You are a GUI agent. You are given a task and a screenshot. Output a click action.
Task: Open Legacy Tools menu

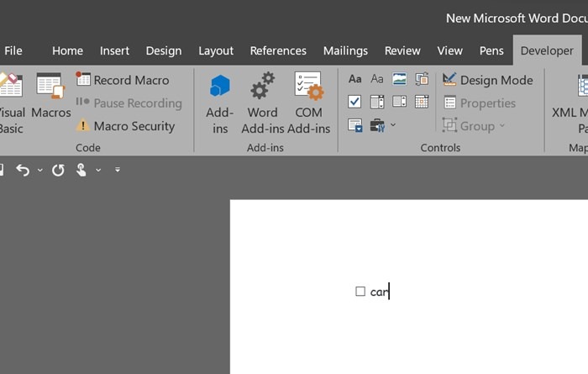pyautogui.click(x=382, y=125)
